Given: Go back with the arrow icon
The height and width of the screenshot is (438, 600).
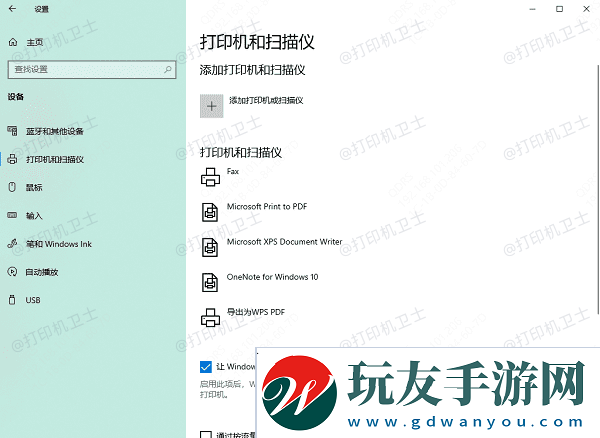Looking at the screenshot, I should 13,9.
